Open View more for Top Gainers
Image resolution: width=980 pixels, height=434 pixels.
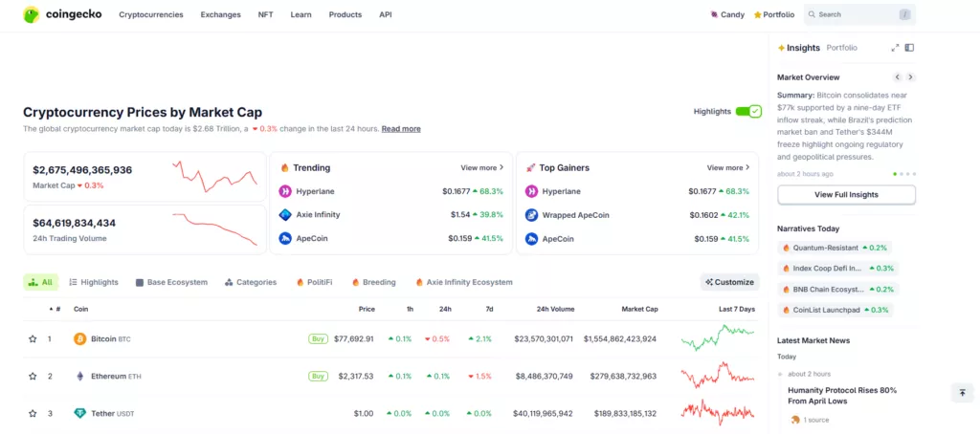(x=728, y=167)
